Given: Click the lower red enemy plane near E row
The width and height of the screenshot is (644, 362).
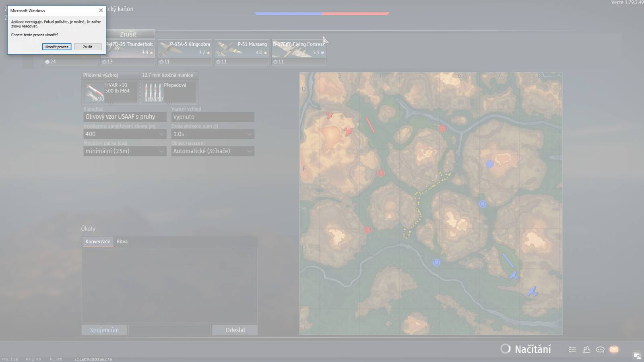Looking at the screenshot, I should tap(348, 132).
